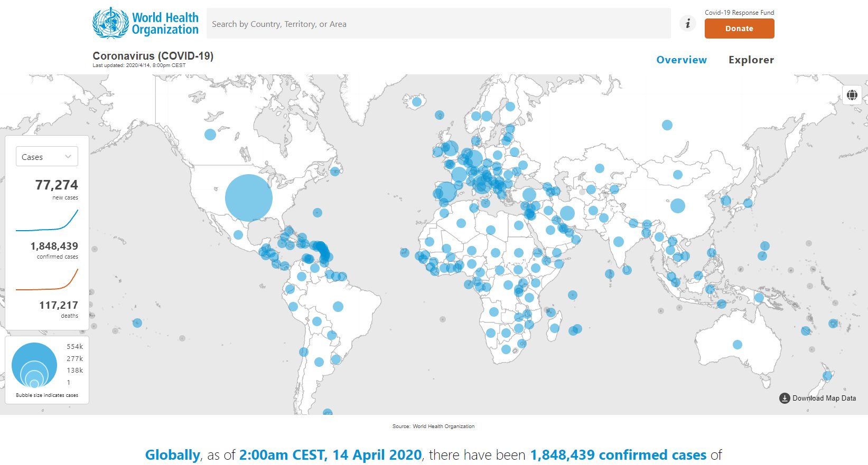Image resolution: width=868 pixels, height=465 pixels.
Task: Click the Australia case bubble
Action: 738,345
